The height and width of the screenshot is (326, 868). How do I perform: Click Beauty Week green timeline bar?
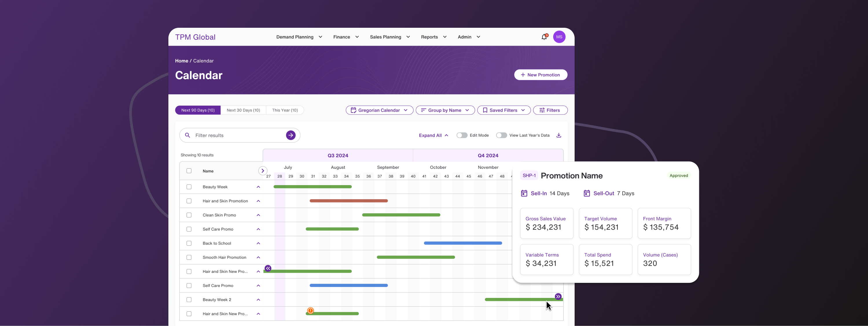click(313, 187)
